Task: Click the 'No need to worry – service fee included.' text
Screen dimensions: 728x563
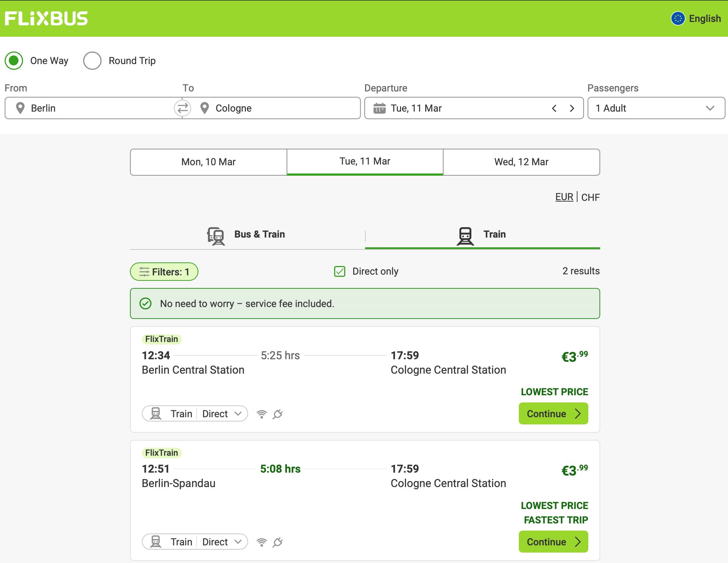Action: 247,303
